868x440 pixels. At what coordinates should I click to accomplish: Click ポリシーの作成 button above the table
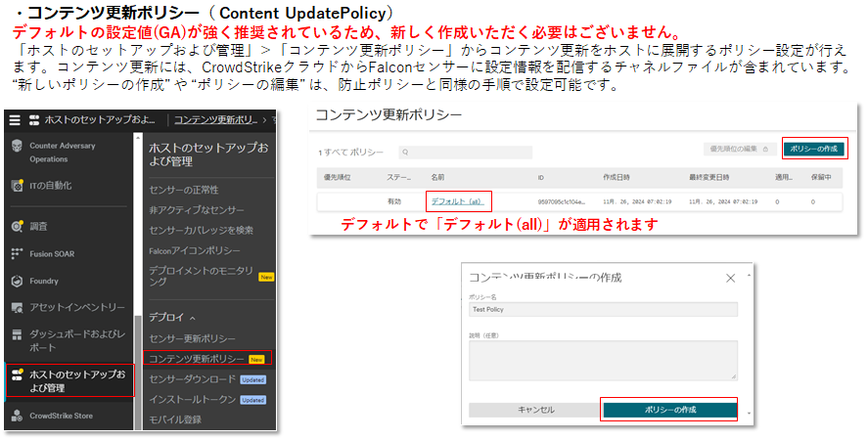click(814, 148)
